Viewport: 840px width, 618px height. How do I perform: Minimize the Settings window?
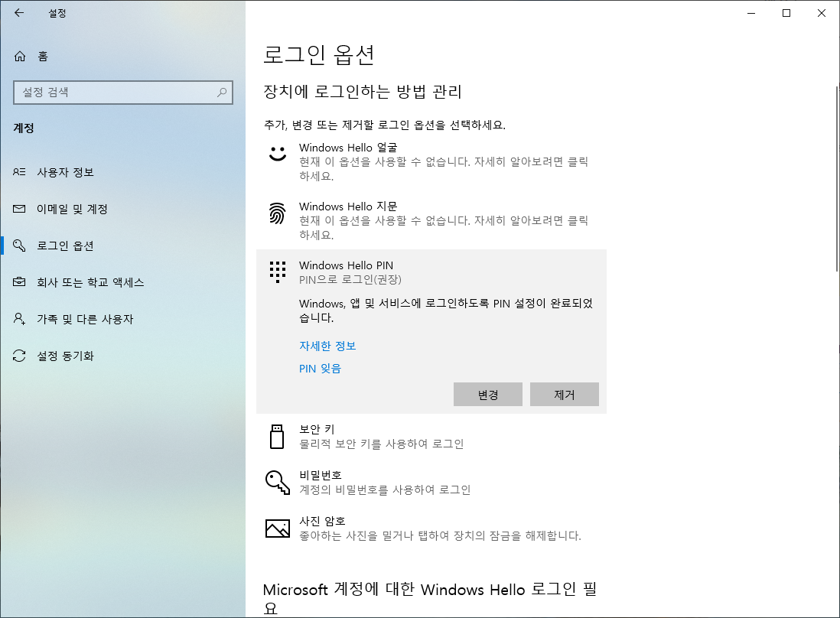tap(751, 13)
